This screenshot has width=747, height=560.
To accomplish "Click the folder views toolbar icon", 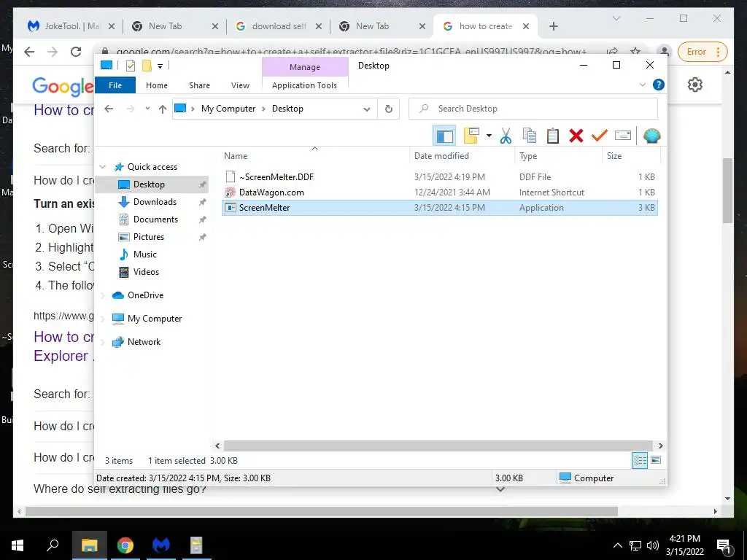I will (x=472, y=136).
